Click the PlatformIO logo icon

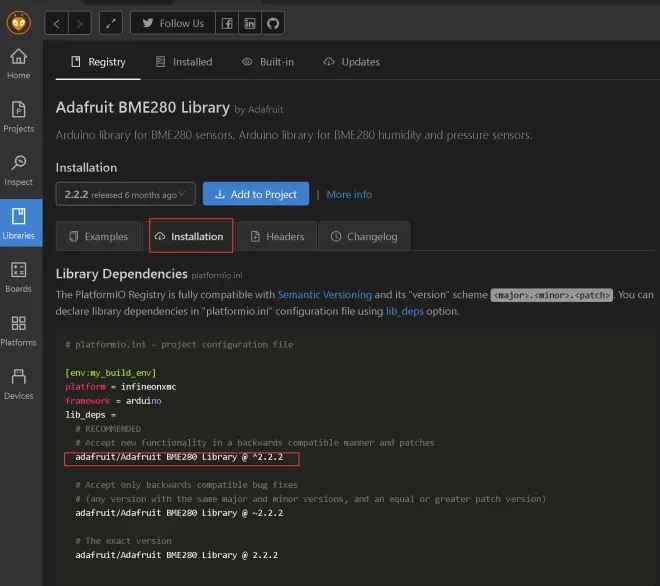[x=19, y=23]
